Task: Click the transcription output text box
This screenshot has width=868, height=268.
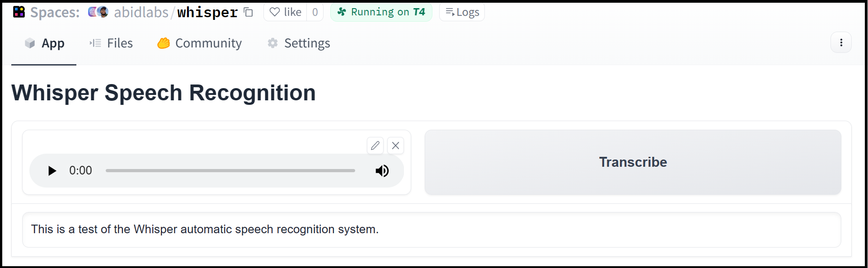Action: pyautogui.click(x=431, y=230)
